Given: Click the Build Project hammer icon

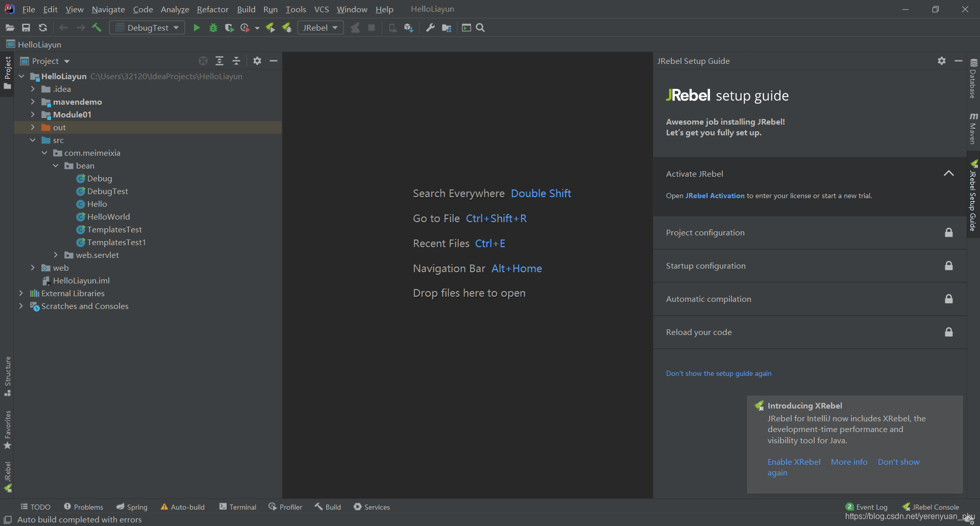Looking at the screenshot, I should point(96,28).
